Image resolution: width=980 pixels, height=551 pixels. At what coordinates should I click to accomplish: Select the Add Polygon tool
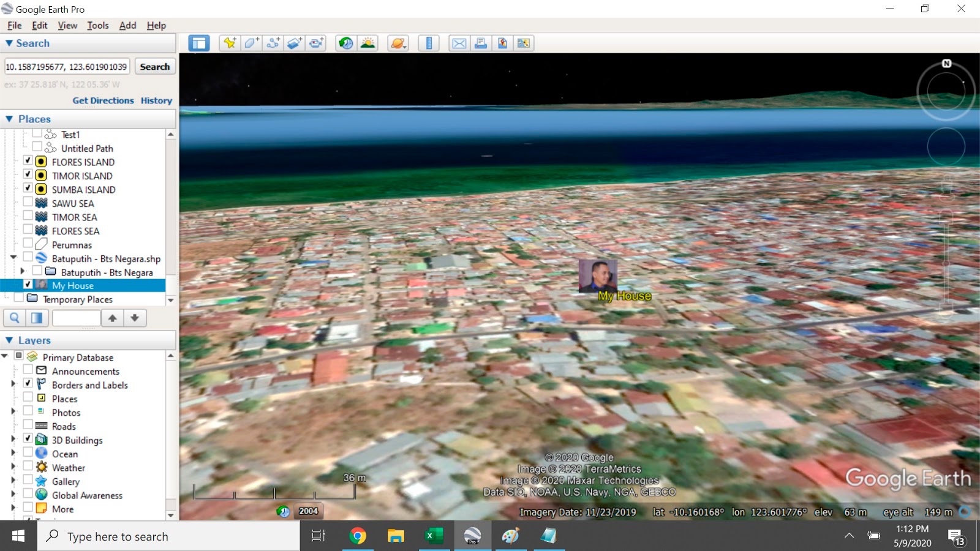[x=250, y=43]
